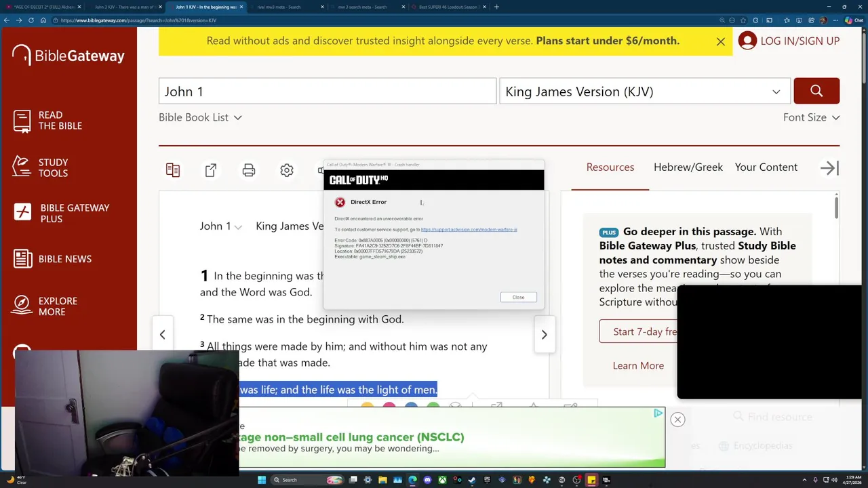Open Discord from the taskbar
Viewport: 868px width, 488px height.
428,480
